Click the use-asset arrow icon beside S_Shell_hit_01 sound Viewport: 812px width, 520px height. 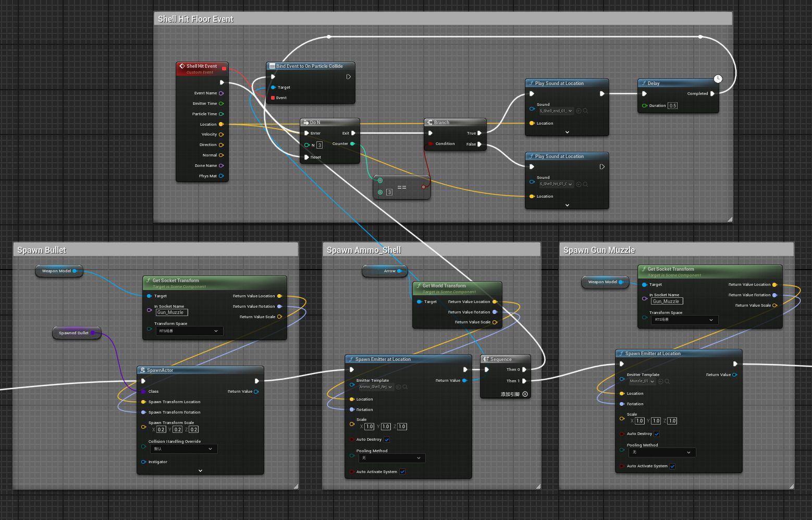pyautogui.click(x=579, y=184)
